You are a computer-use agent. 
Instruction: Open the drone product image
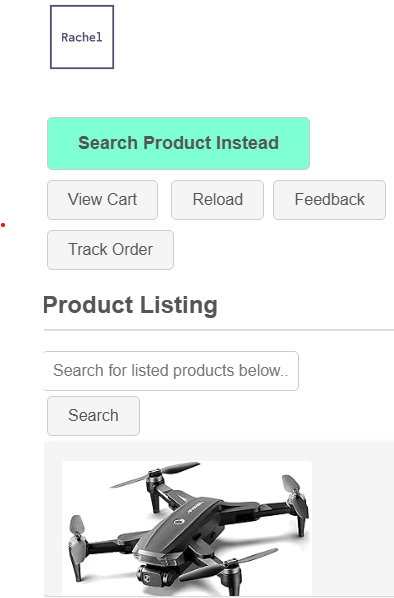[x=187, y=528]
